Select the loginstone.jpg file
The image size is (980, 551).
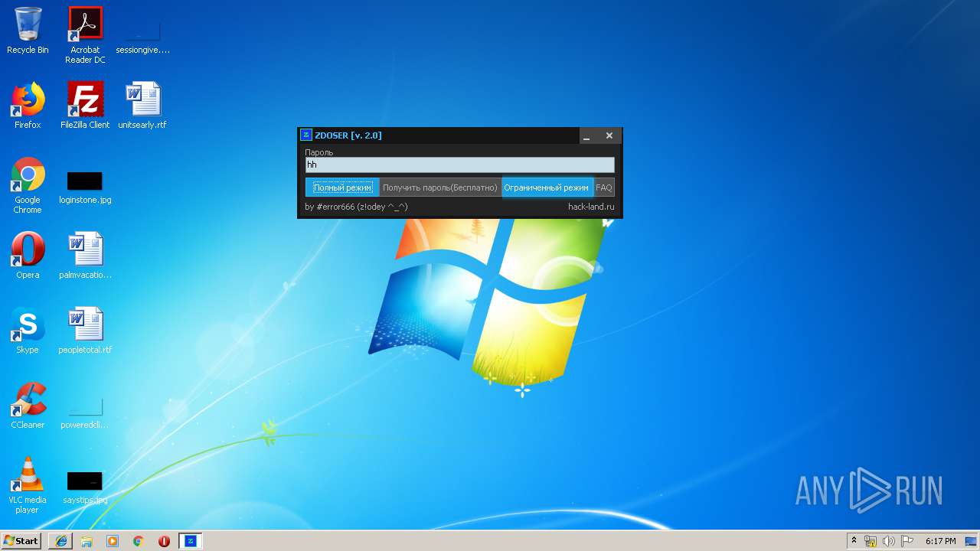pos(85,187)
